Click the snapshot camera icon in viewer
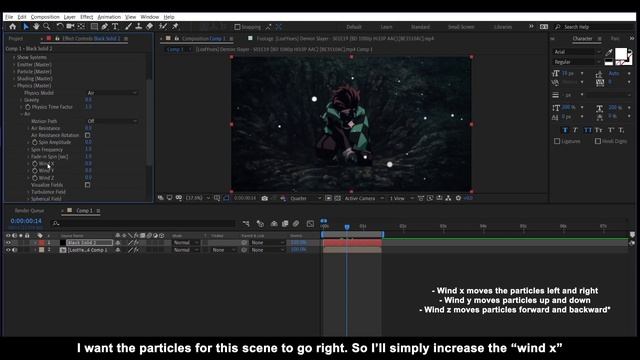Viewport: 640px width, 360px height. [264, 198]
